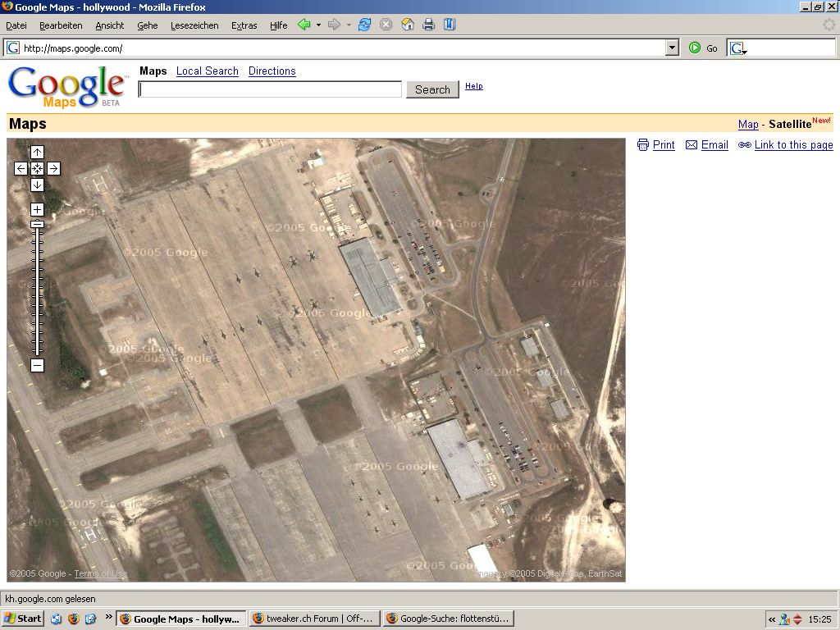Switch to Map view
This screenshot has width=840, height=630.
[747, 124]
